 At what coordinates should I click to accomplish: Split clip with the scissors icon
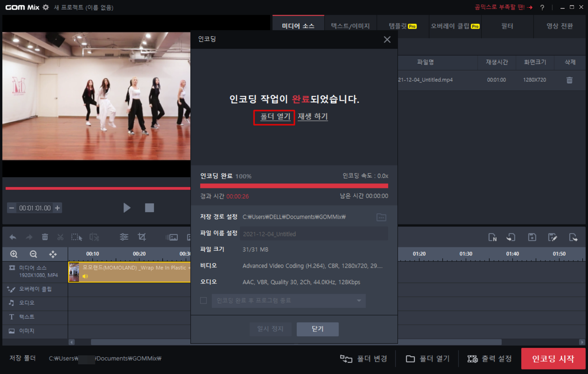coord(60,237)
